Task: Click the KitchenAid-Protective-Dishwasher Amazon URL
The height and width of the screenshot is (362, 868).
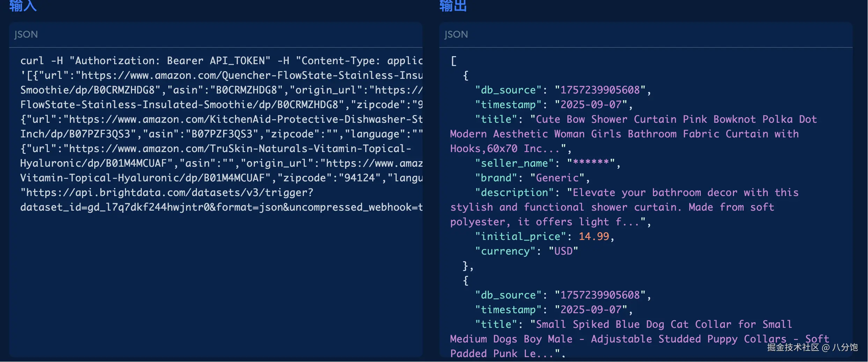Action: [244, 119]
